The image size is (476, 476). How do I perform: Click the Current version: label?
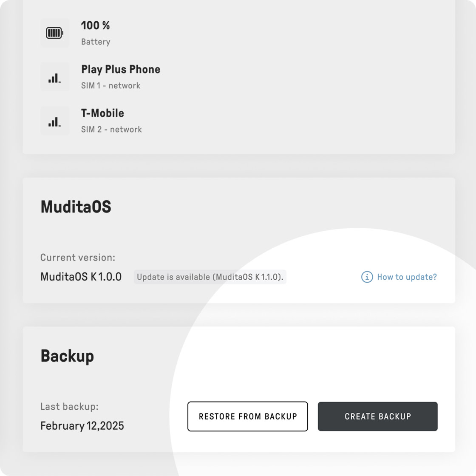pyautogui.click(x=78, y=258)
